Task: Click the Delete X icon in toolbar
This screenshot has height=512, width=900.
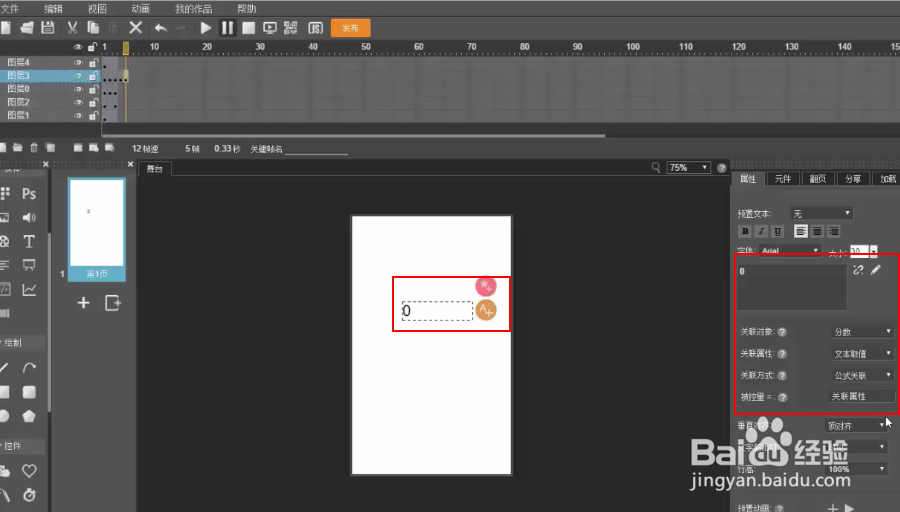Action: [135, 28]
